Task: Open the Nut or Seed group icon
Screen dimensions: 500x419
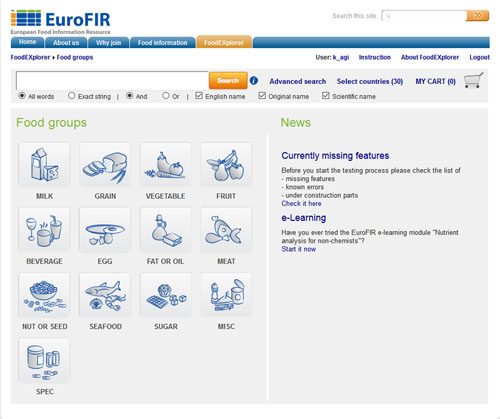Action: tap(44, 295)
